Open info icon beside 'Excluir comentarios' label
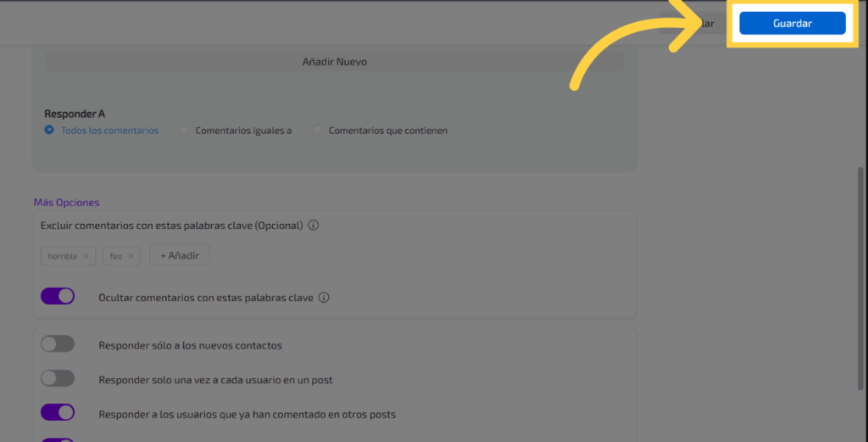This screenshot has height=442, width=868. click(313, 226)
